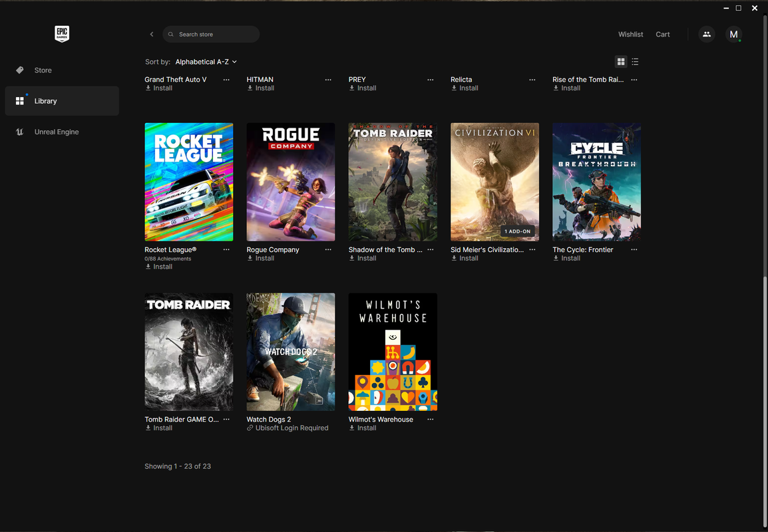Click the Rocket League 0/88 Achievements text
Image resolution: width=768 pixels, height=532 pixels.
click(x=168, y=259)
